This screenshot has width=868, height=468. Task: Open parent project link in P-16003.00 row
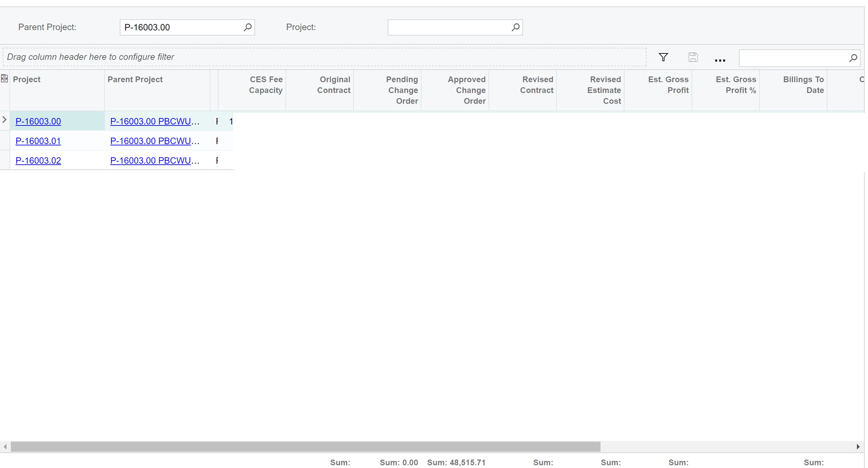pos(154,122)
